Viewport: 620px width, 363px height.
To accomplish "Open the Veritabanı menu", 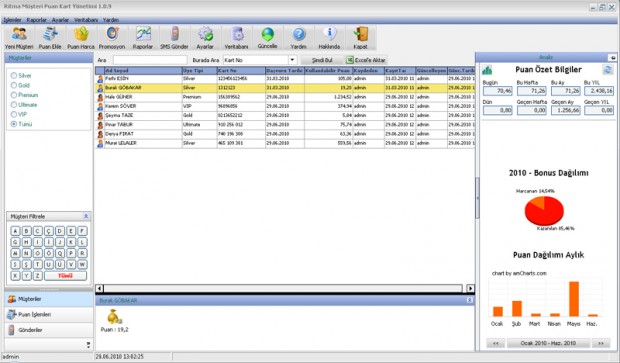I will pyautogui.click(x=86, y=20).
